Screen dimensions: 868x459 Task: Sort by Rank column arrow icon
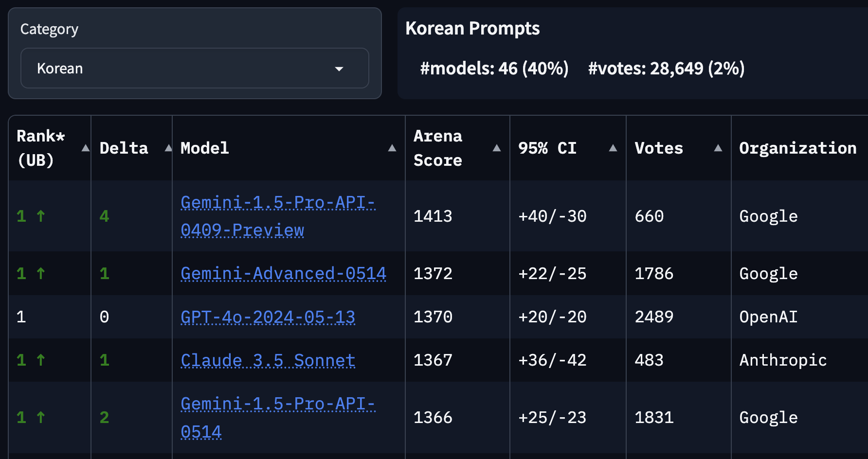click(85, 148)
